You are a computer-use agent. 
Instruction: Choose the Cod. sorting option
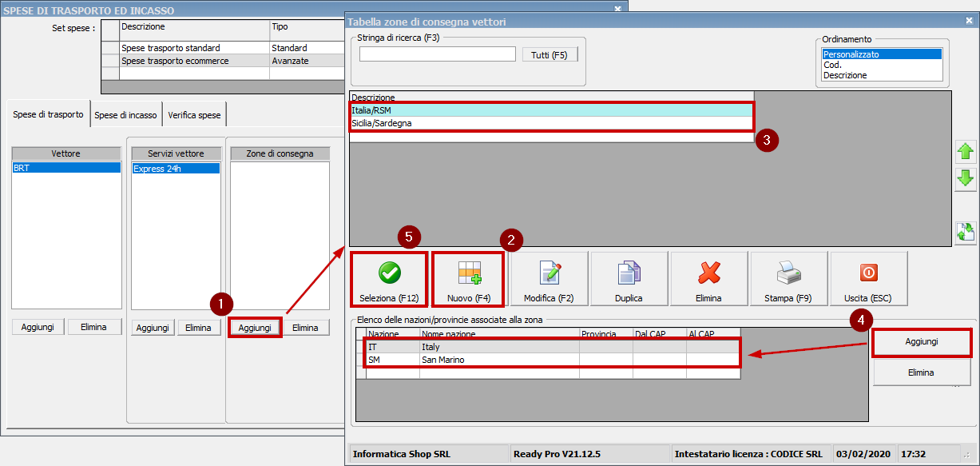click(x=832, y=65)
